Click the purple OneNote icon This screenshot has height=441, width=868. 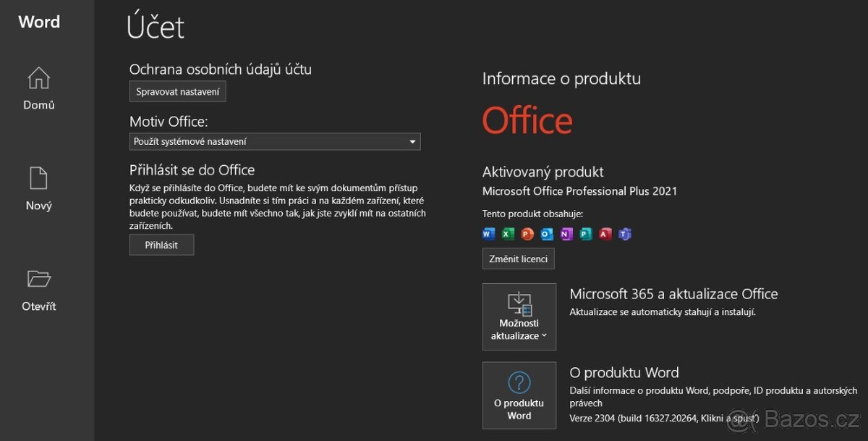pos(566,233)
